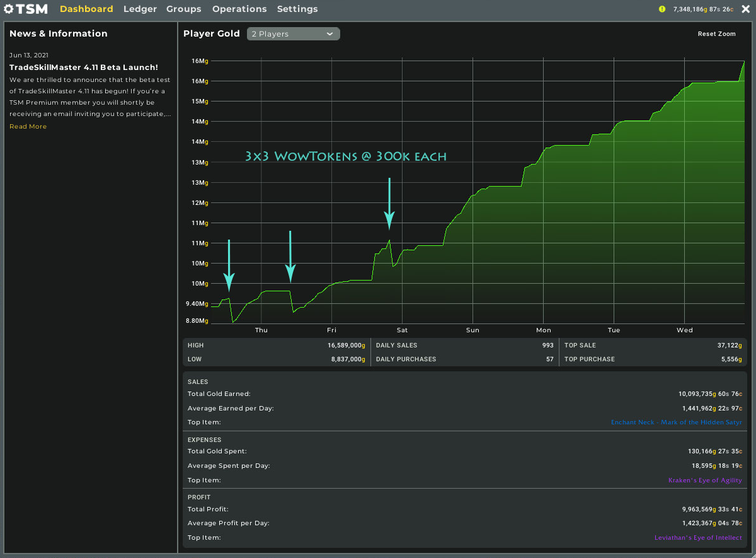This screenshot has height=558, width=756.
Task: Click the Read More link
Action: [x=28, y=127]
